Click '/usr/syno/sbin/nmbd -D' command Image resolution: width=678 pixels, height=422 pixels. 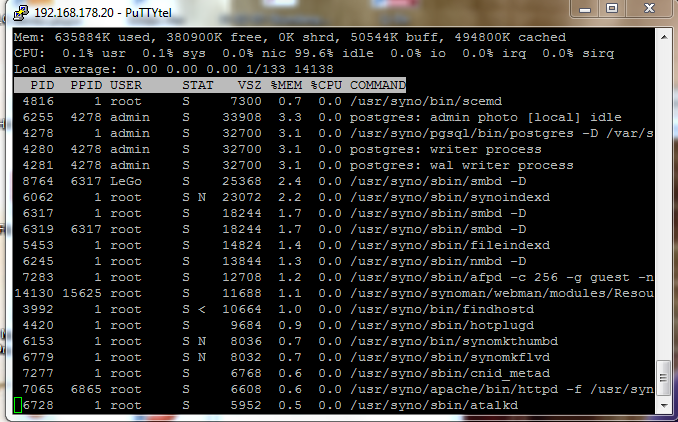pos(438,261)
